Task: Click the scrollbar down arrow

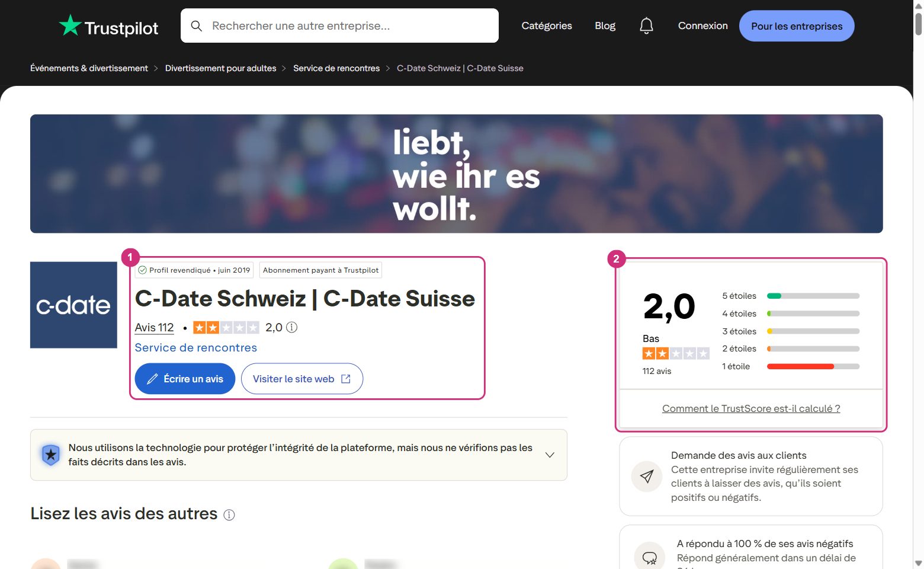Action: pos(919,563)
